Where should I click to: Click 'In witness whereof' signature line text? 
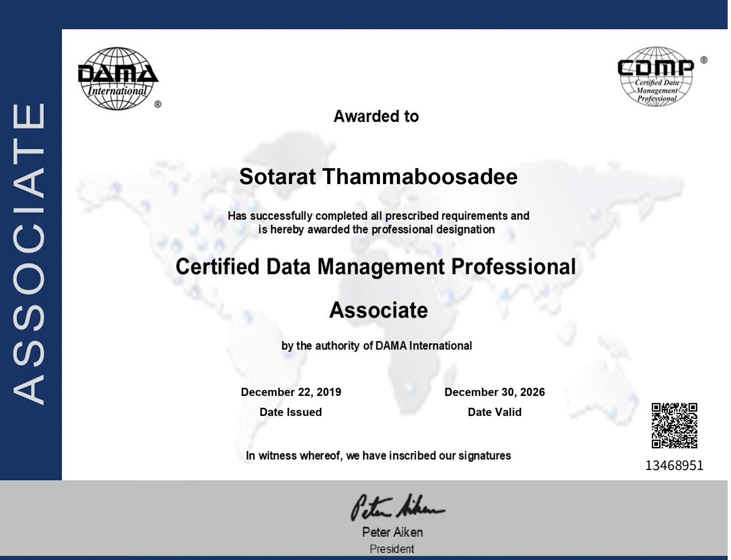[378, 456]
